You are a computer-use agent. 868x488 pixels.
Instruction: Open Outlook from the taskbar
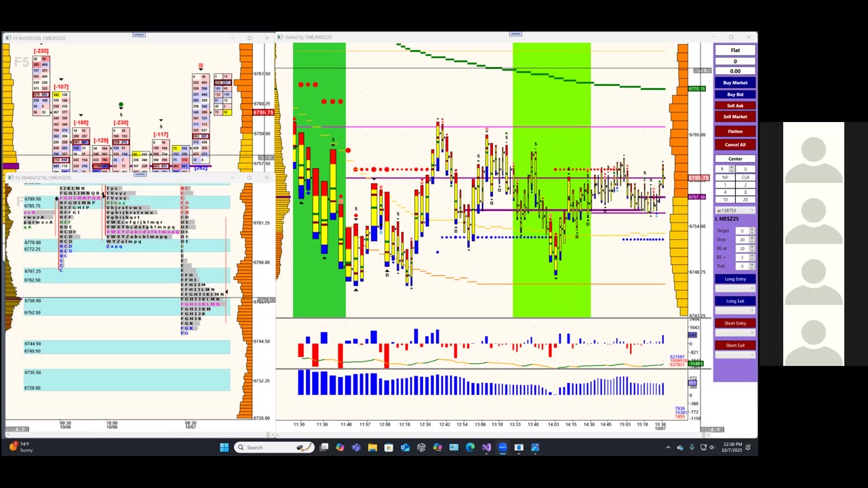coord(405,447)
